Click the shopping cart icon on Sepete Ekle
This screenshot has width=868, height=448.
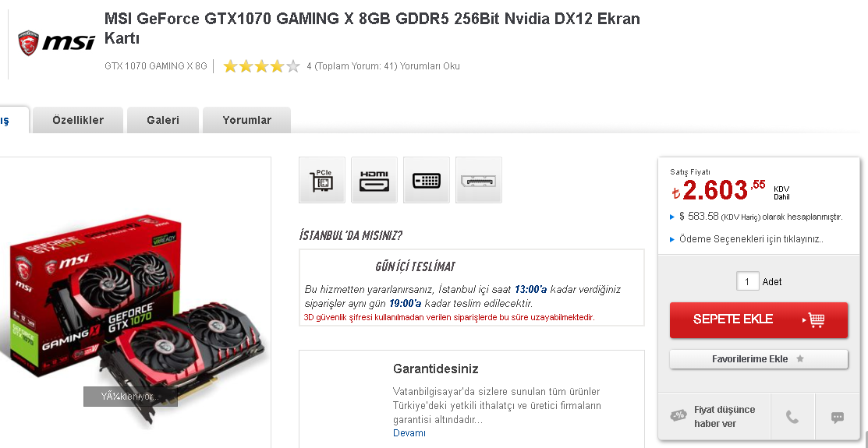816,319
